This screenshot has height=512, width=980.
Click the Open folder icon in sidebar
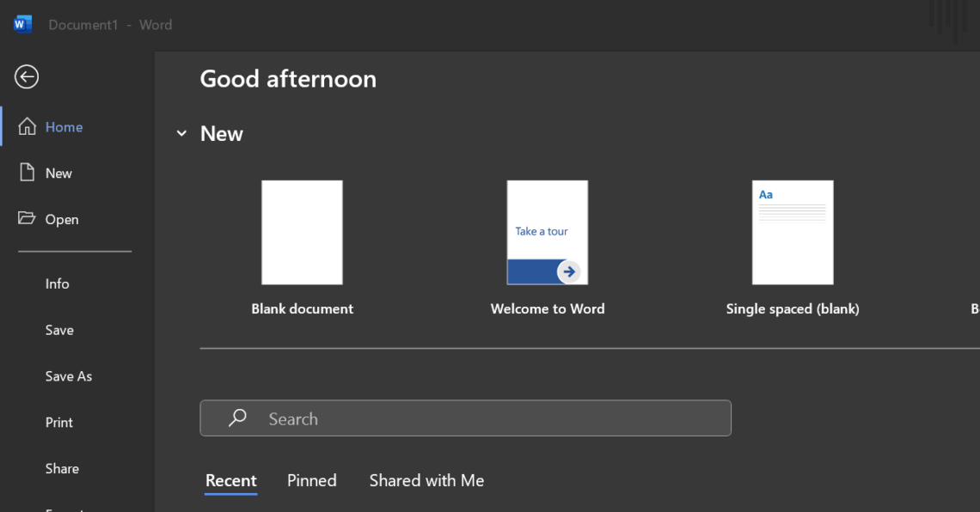coord(26,218)
